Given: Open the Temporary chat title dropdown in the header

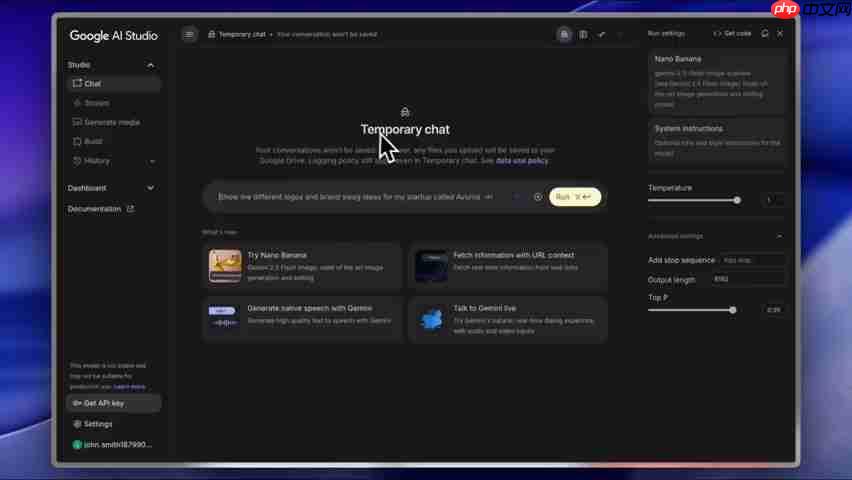Looking at the screenshot, I should click(x=243, y=34).
